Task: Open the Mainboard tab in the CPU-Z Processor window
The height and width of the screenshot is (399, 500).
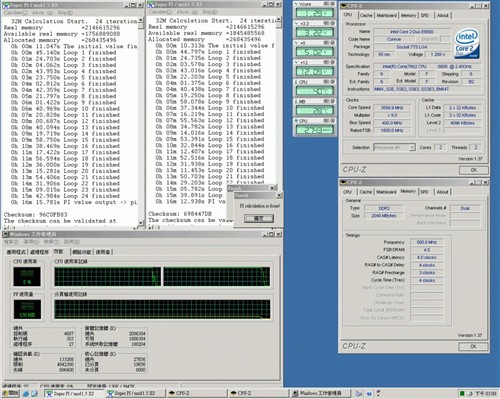Action: (x=387, y=15)
